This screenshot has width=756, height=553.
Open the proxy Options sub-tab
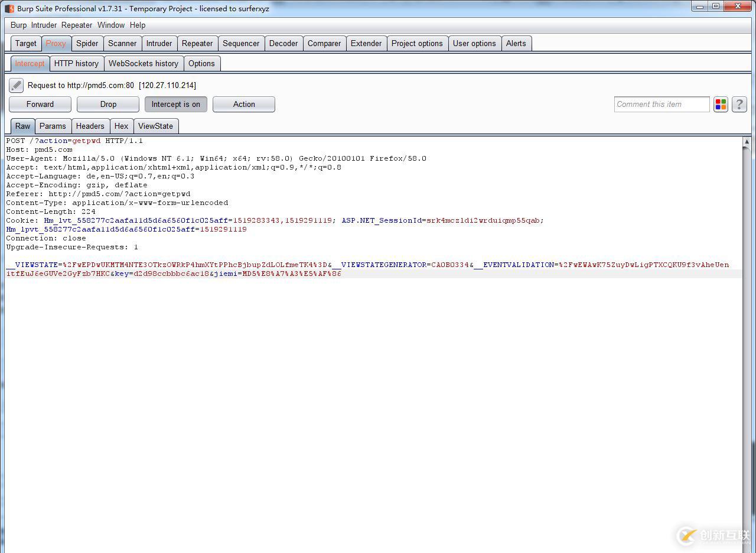(202, 64)
